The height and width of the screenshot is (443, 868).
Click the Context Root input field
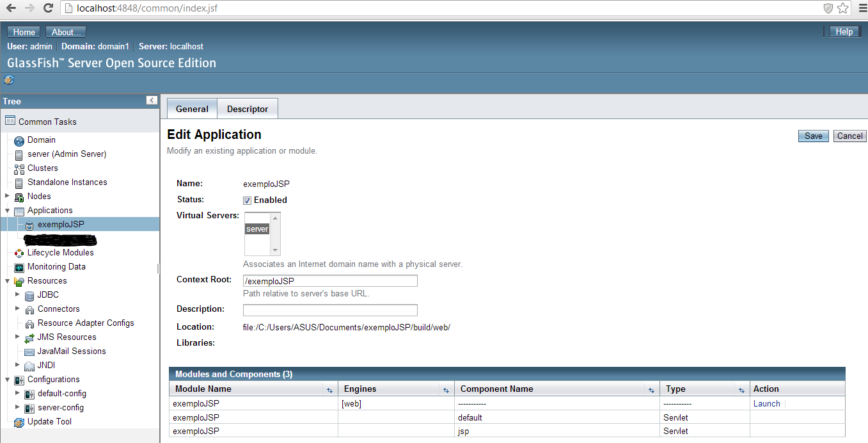330,281
